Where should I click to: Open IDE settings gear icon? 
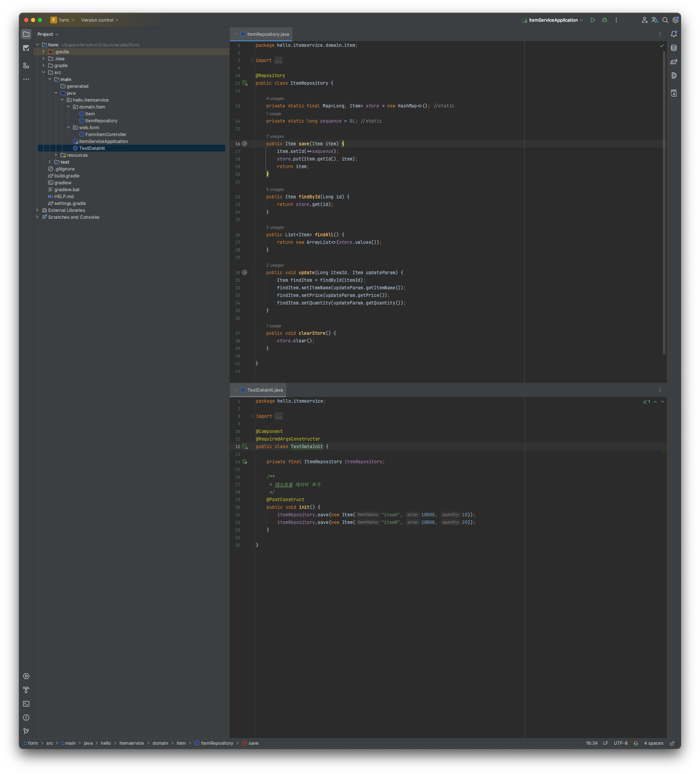(676, 20)
